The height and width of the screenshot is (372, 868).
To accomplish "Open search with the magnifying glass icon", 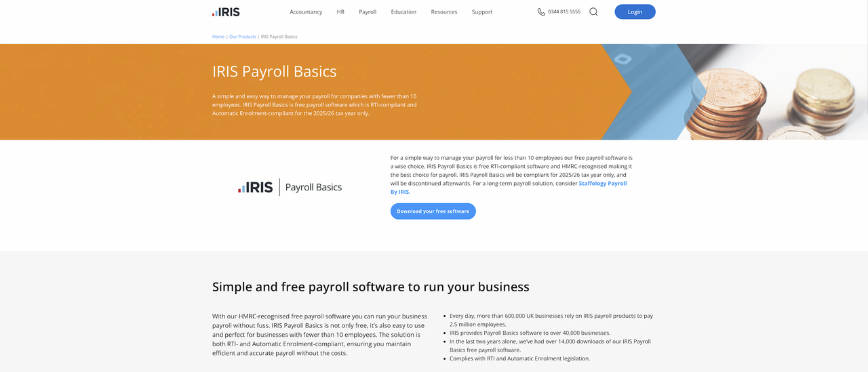I will coord(593,12).
